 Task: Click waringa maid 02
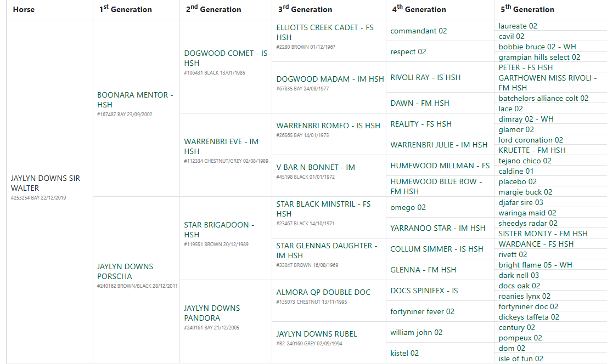tap(527, 213)
